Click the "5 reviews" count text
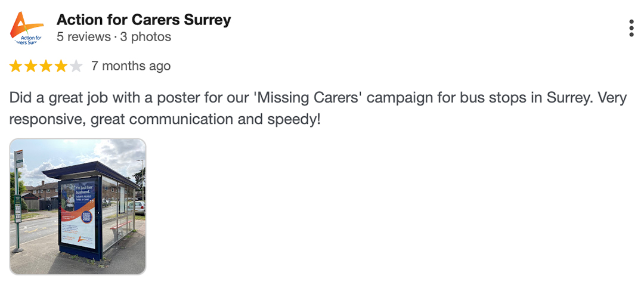This screenshot has width=644, height=285. click(x=83, y=37)
